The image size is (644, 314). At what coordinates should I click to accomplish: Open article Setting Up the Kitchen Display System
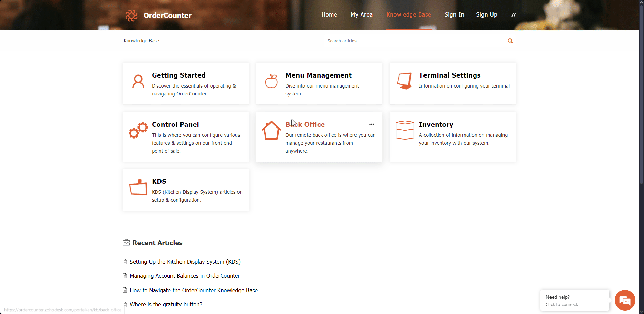pyautogui.click(x=185, y=262)
